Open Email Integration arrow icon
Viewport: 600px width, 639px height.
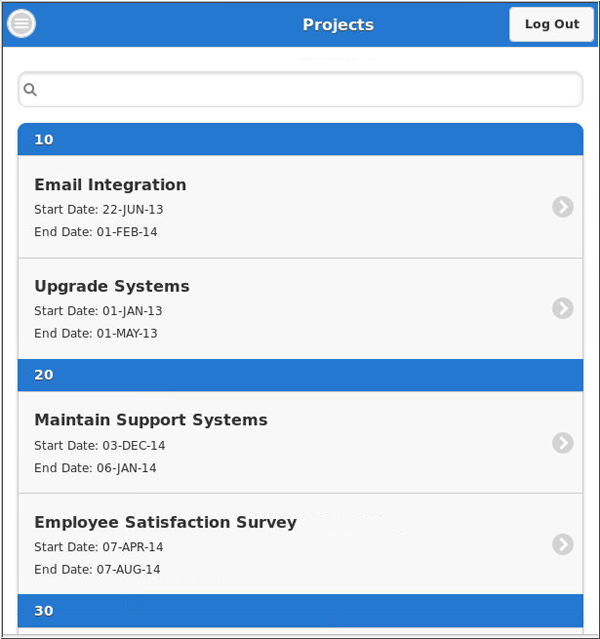tap(563, 207)
